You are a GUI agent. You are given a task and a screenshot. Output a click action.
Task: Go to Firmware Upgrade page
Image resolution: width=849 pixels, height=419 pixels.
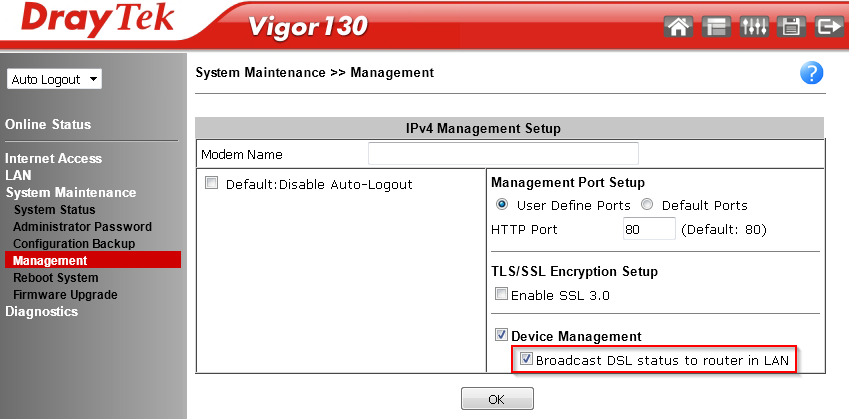coord(65,295)
